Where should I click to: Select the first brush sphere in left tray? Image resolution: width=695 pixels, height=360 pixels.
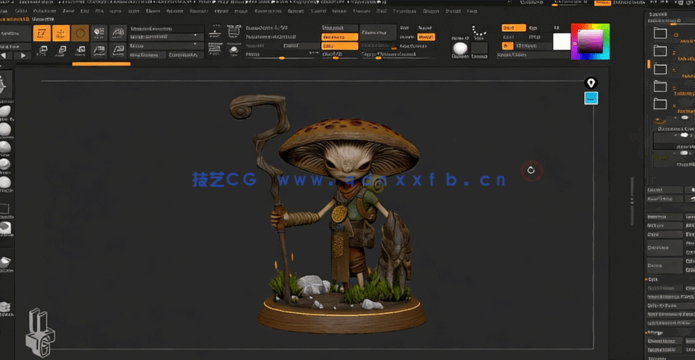[x=5, y=112]
